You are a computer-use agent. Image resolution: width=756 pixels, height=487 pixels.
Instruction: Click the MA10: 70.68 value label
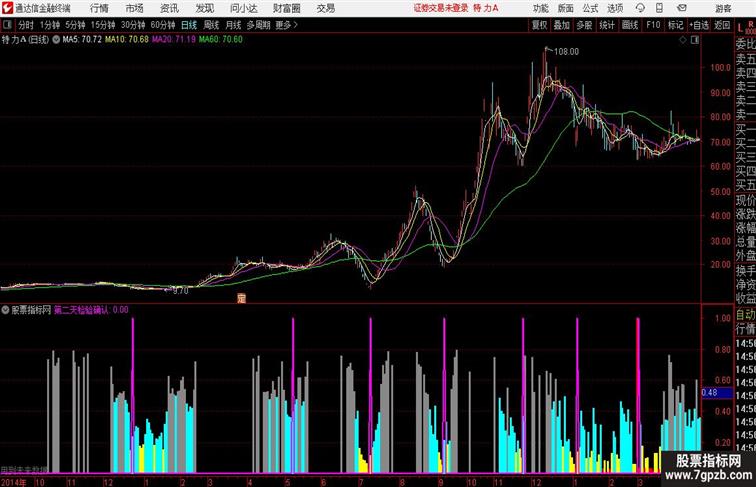127,40
